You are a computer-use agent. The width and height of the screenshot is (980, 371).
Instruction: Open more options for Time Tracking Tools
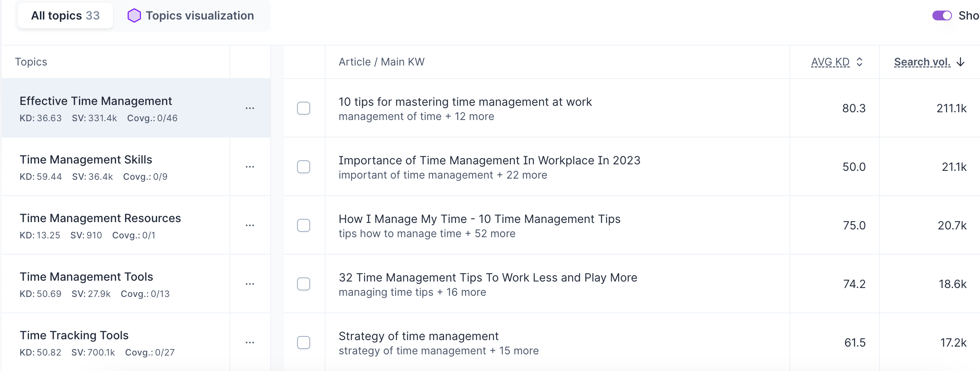250,343
